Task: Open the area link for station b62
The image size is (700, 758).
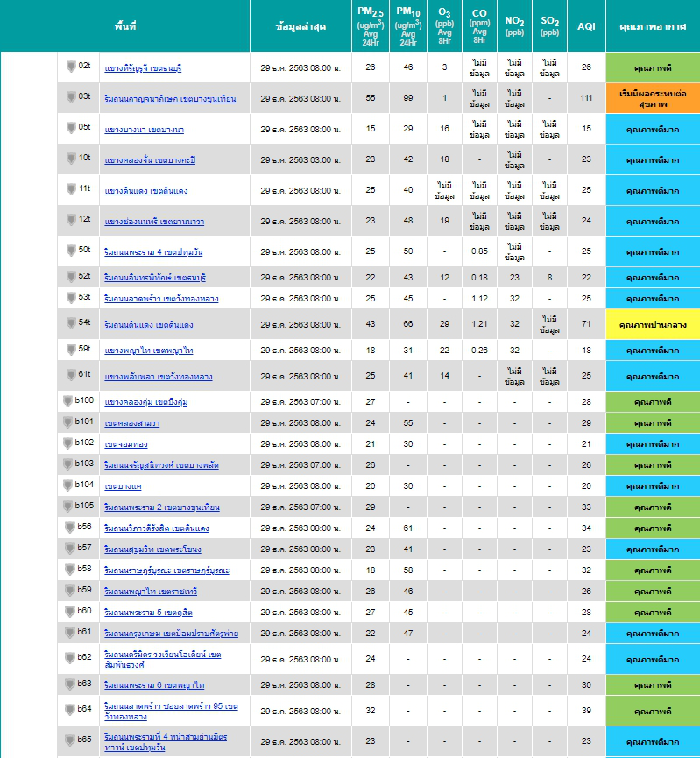Action: 162,659
